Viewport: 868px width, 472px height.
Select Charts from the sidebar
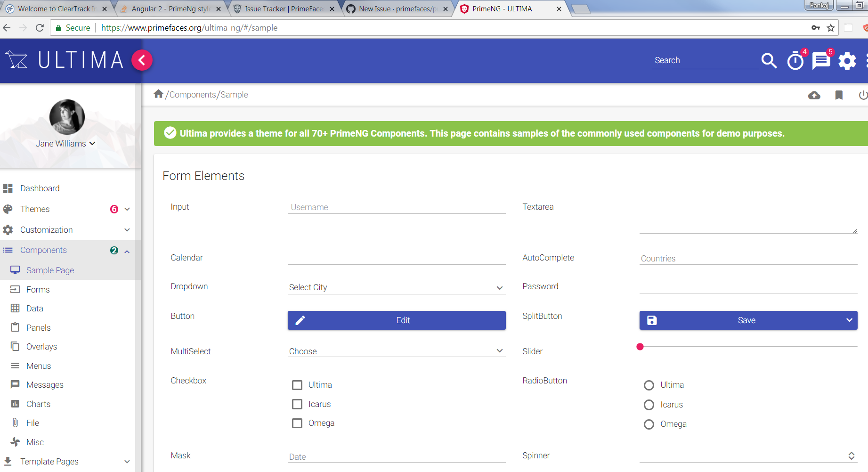[x=38, y=404]
